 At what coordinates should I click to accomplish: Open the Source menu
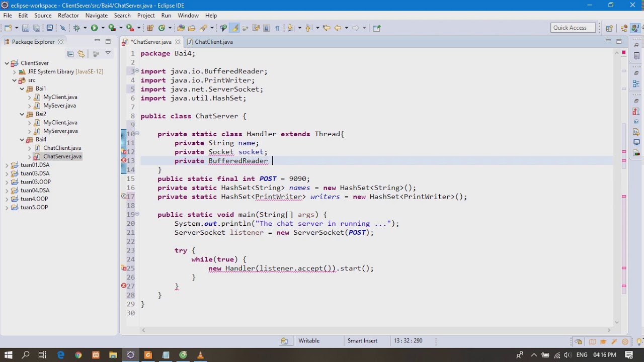tap(43, 16)
